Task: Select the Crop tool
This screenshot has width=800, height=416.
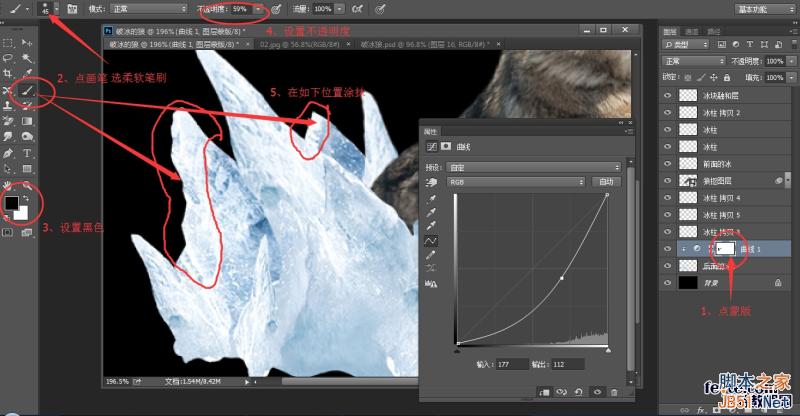Action: [x=8, y=74]
